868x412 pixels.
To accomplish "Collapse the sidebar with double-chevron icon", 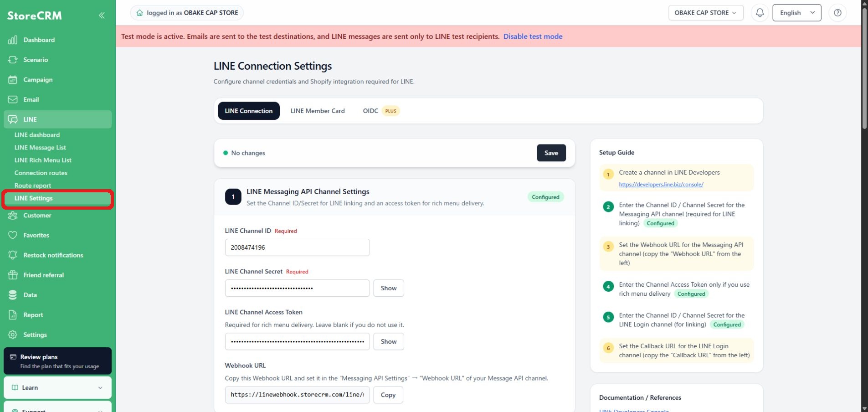I will click(102, 15).
